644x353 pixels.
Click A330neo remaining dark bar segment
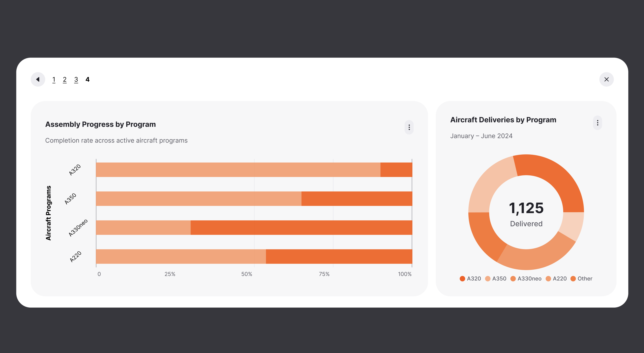[301, 227]
